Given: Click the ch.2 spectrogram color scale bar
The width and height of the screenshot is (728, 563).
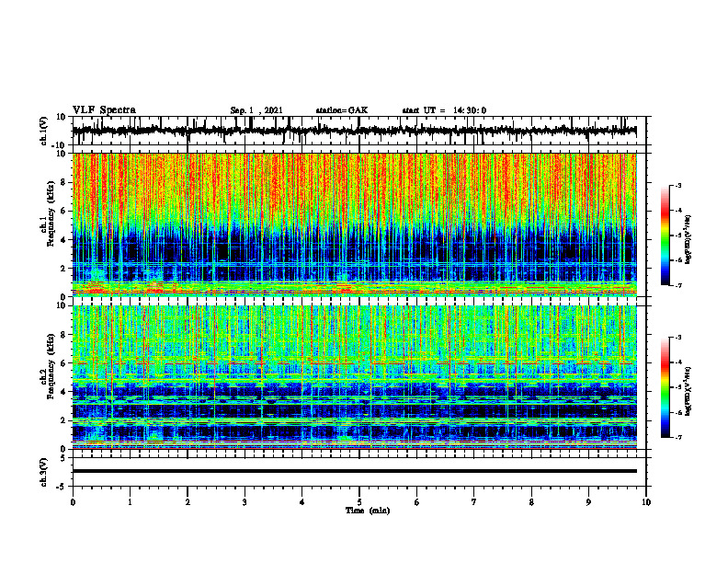Looking at the screenshot, I should click(665, 387).
